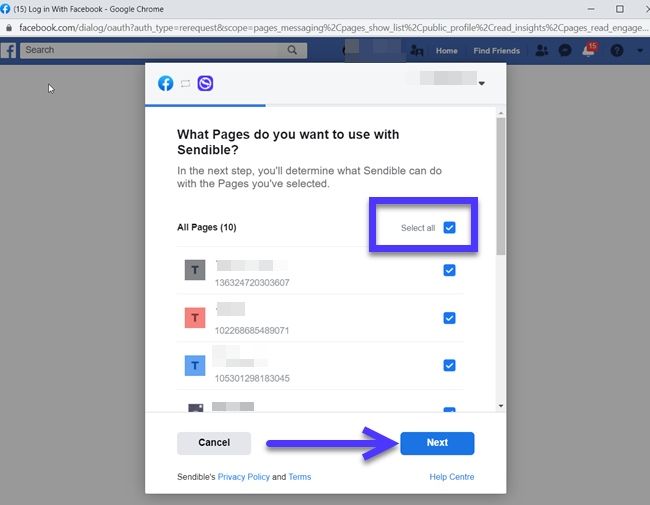Click the All Pages (10) label

pos(206,227)
